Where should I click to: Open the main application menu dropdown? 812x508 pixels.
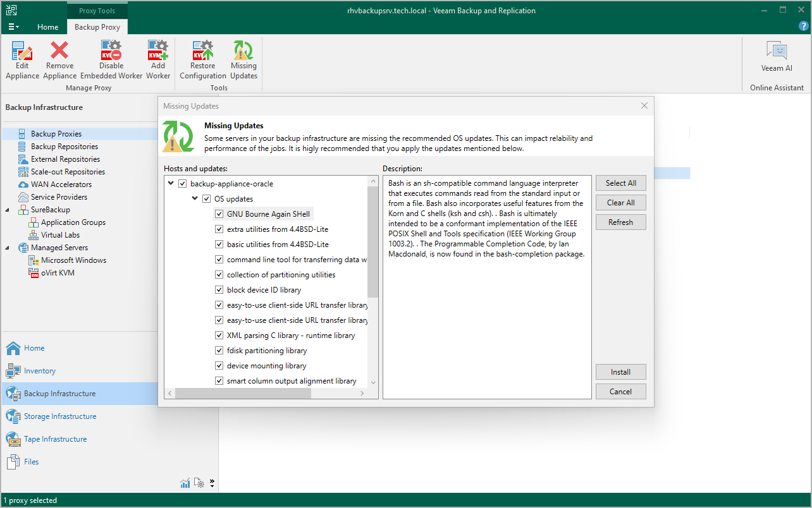point(14,27)
